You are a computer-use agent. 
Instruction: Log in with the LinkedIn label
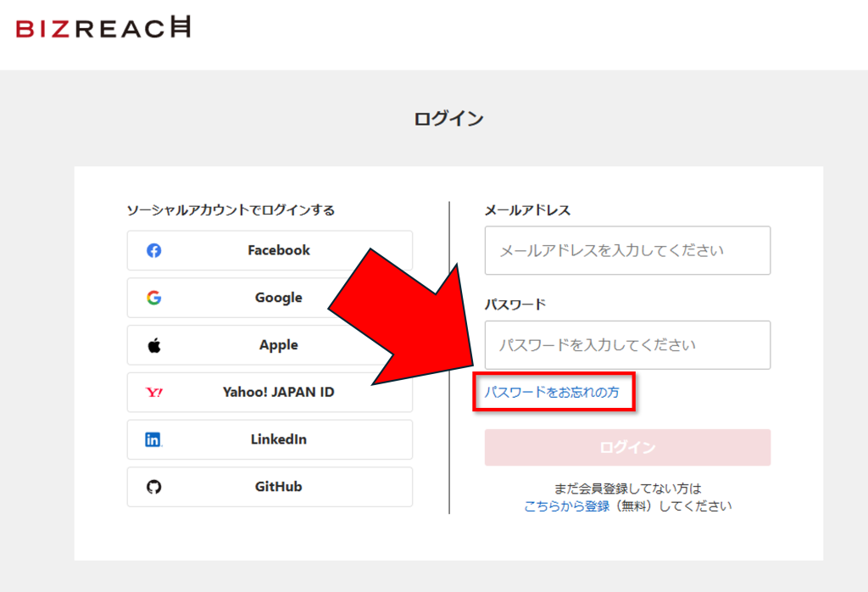click(x=278, y=439)
